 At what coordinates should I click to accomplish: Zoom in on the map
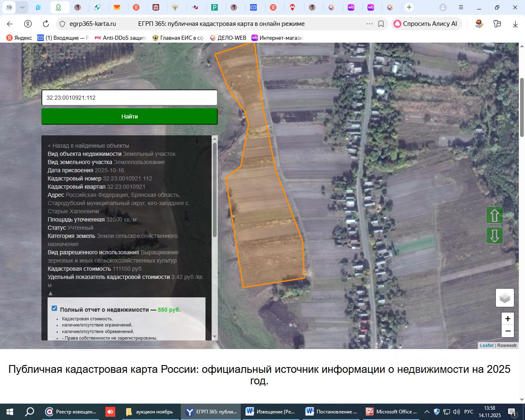coord(507,319)
